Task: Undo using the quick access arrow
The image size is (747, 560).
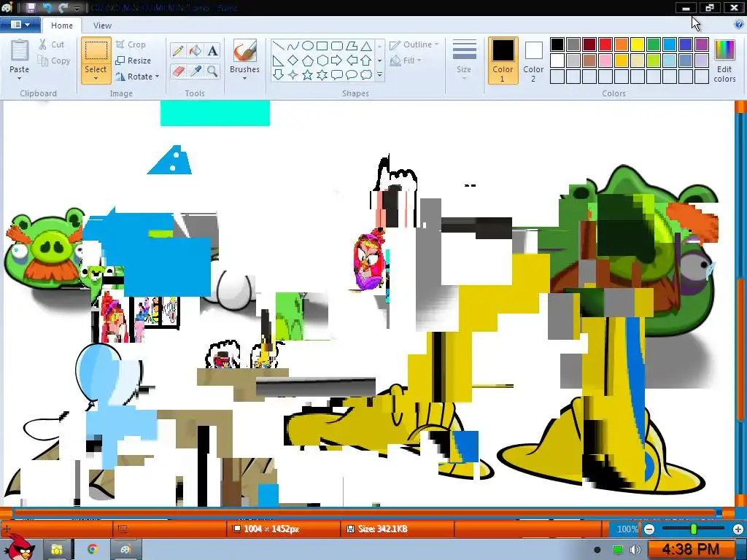Action: [47, 7]
